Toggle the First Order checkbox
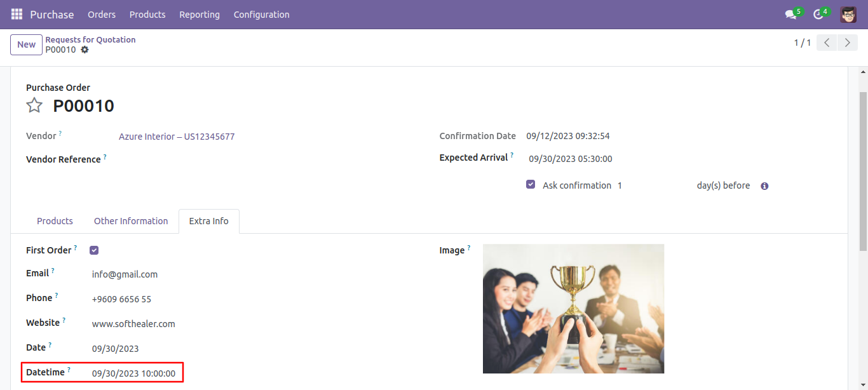Viewport: 868px width, 390px height. (94, 250)
